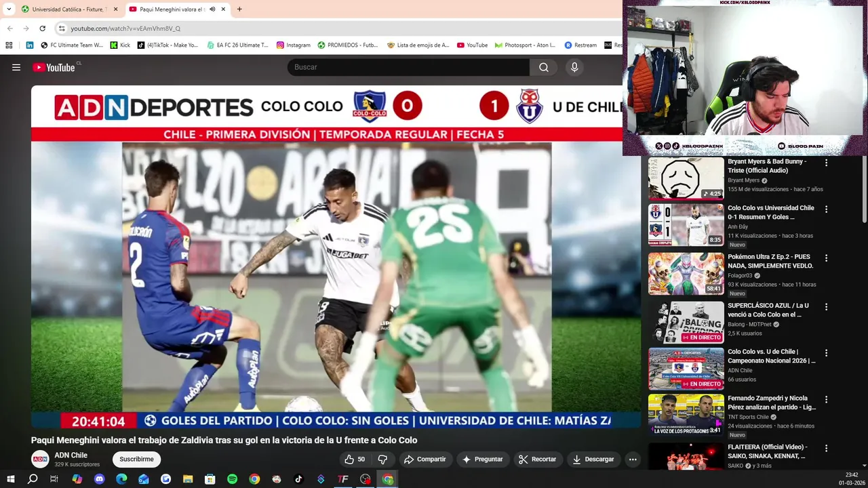Screen dimensions: 868x488
Task: Open File Explorer from the taskbar
Action: 188,479
